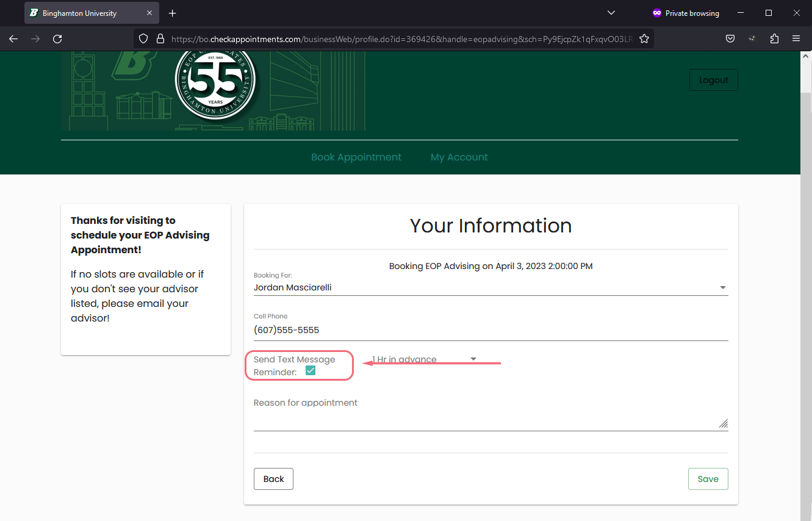Click the Cell Phone input field
Image resolution: width=812 pixels, height=521 pixels.
490,330
